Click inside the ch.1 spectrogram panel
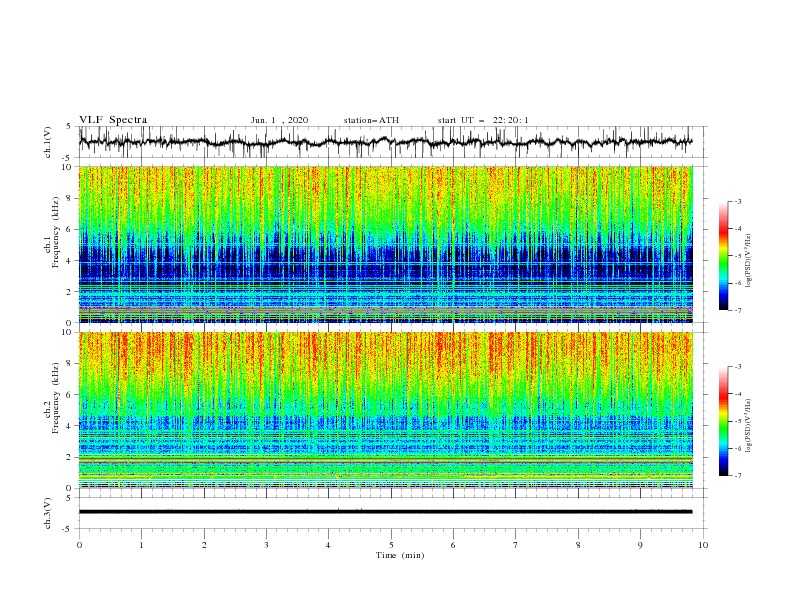 [x=385, y=244]
